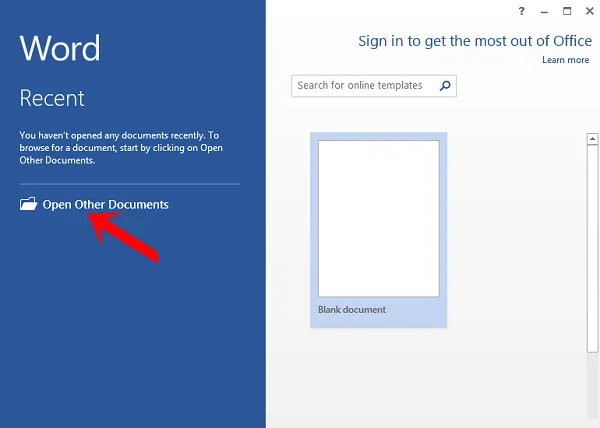Select the Blank document thumbnail

tap(378, 218)
